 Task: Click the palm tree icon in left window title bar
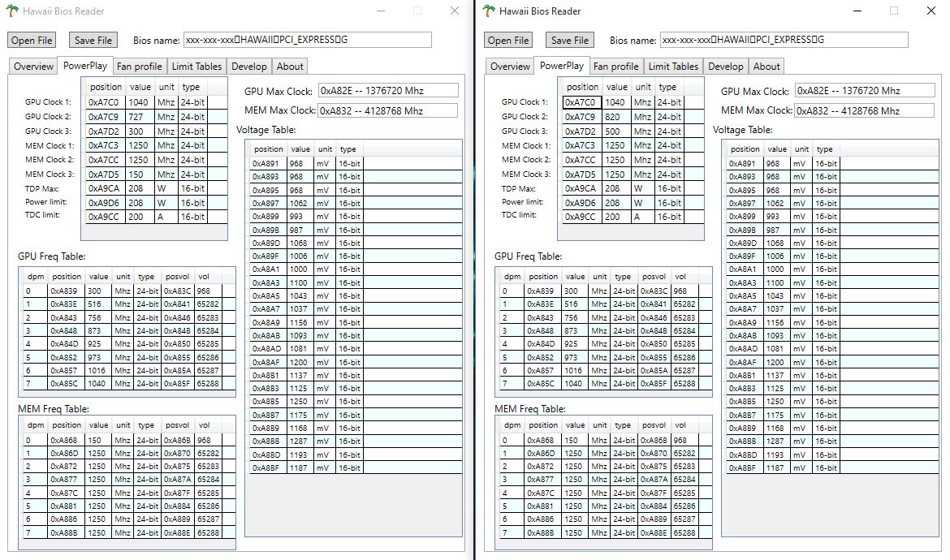[x=12, y=11]
